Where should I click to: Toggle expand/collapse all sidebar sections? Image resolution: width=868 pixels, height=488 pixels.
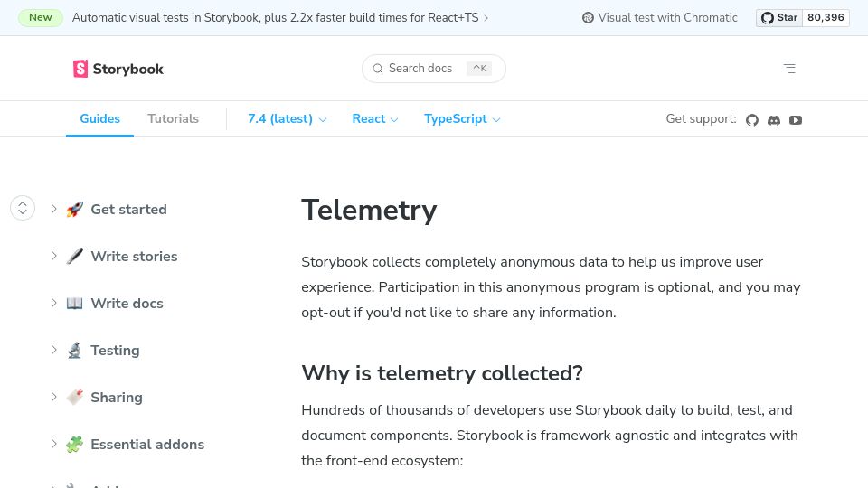click(23, 208)
